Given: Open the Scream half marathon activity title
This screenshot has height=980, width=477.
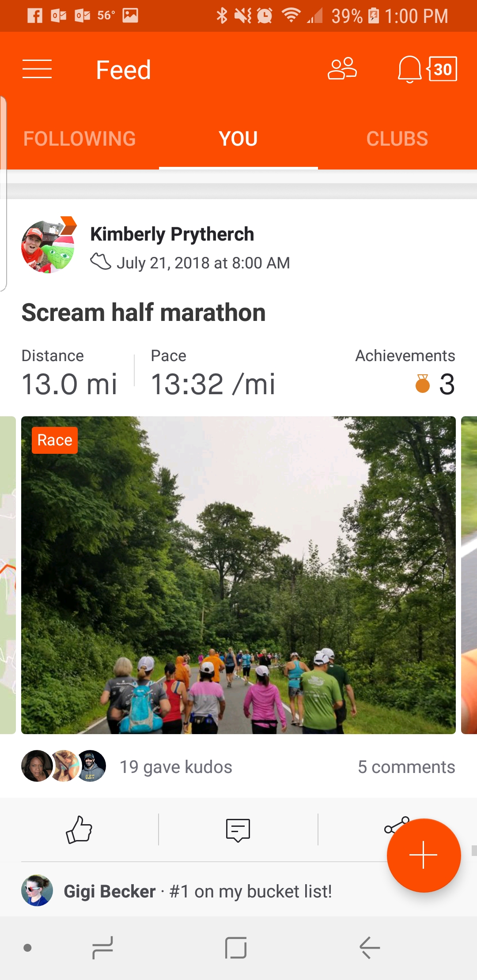Looking at the screenshot, I should 144,313.
